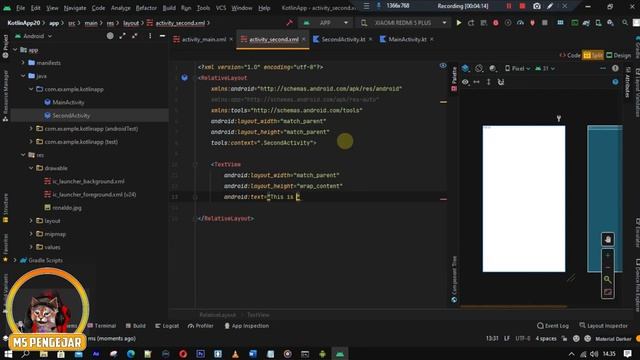Open the Build menu
The image size is (640, 360).
169,8
